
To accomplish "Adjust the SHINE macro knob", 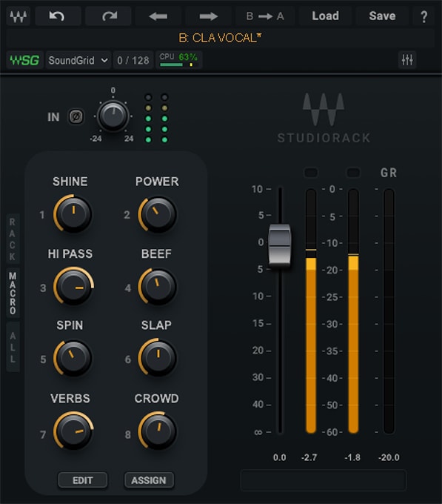I will [73, 214].
